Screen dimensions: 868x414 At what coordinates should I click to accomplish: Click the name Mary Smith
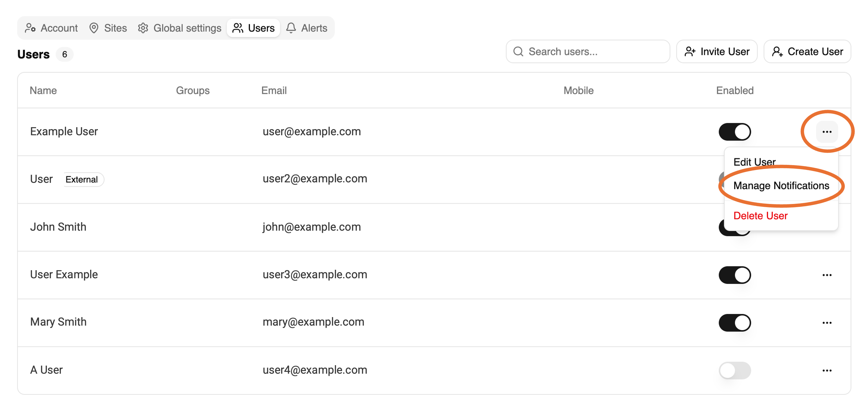tap(58, 322)
